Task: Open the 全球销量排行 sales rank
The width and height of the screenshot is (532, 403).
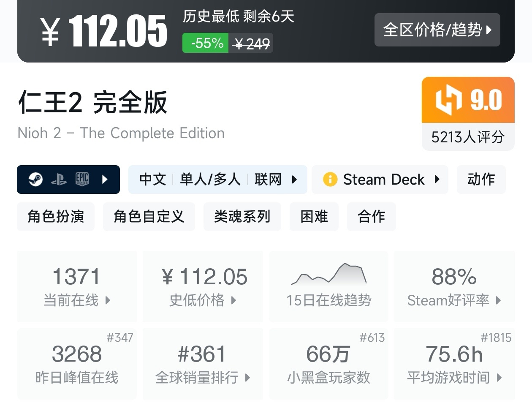Action: [203, 364]
